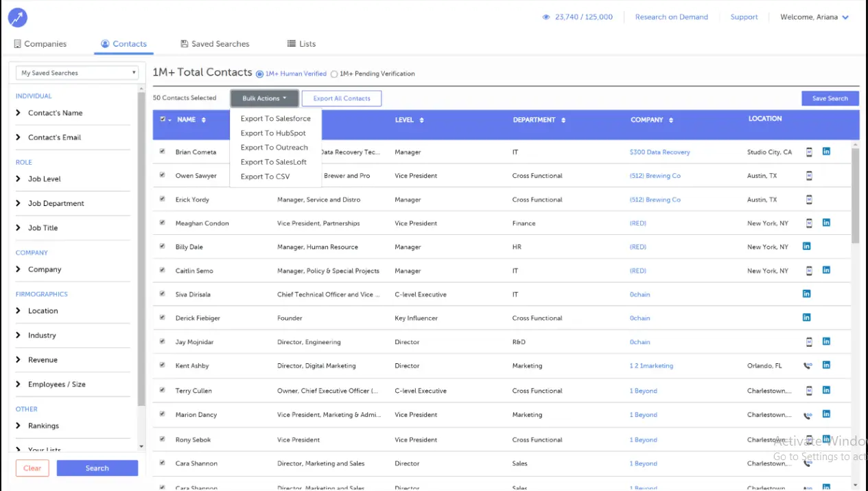Click the contacts table vertical scrollbar thumb
Viewport: 868px width, 491px height.
pos(855,196)
